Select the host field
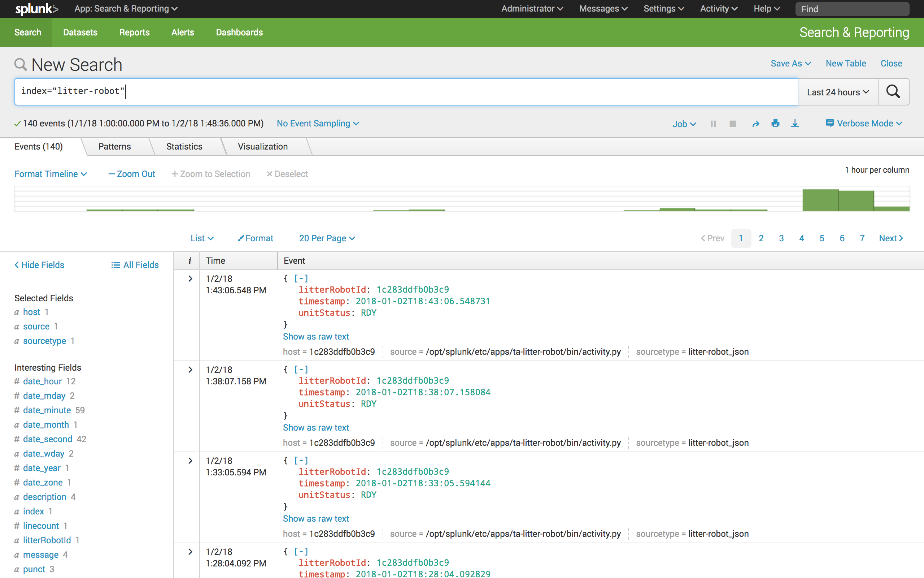Image resolution: width=924 pixels, height=578 pixels. (31, 312)
